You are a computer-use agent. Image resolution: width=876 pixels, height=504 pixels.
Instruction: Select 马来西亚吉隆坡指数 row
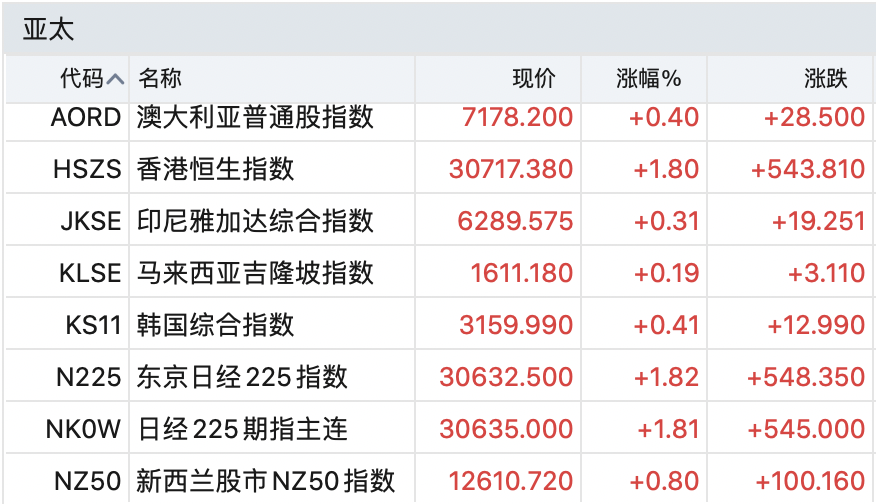pos(439,273)
